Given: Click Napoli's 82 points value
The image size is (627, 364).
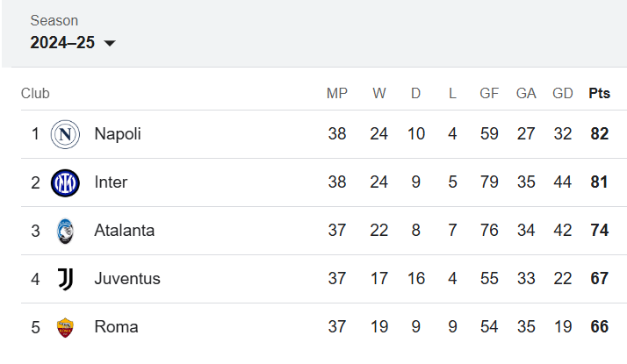Looking at the screenshot, I should 600,134.
